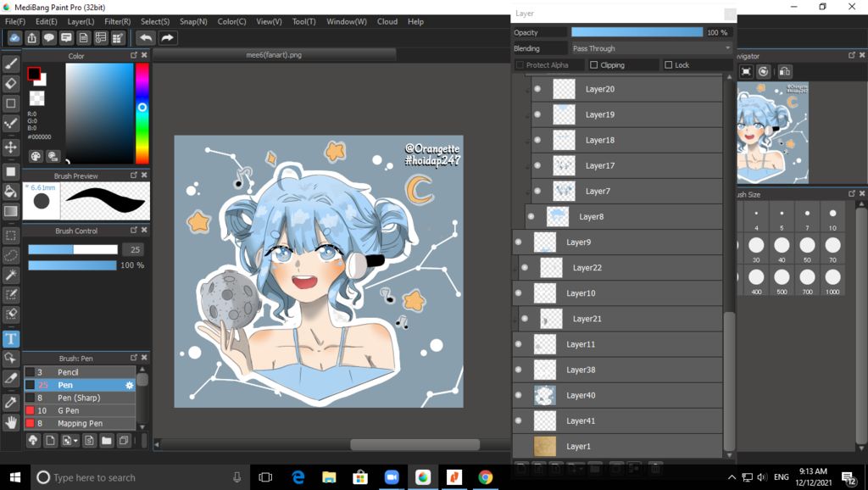Click the download cloud brush icon
Image resolution: width=868 pixels, height=490 pixels.
click(x=33, y=441)
